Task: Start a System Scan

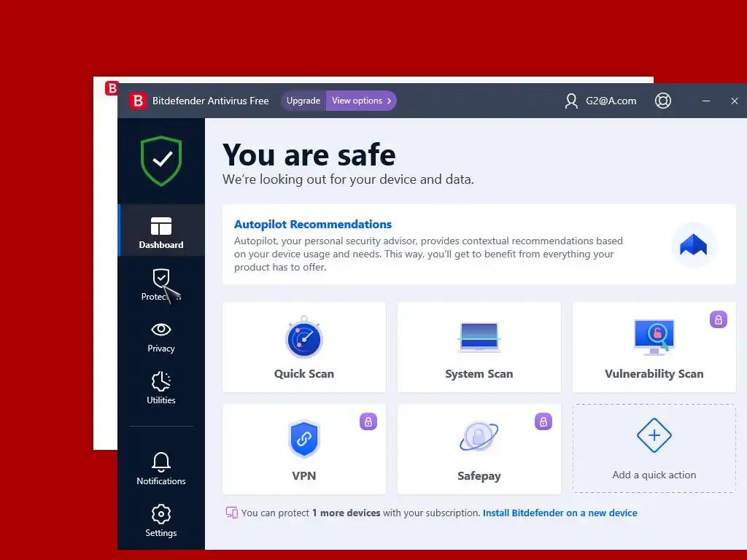Action: click(x=479, y=347)
